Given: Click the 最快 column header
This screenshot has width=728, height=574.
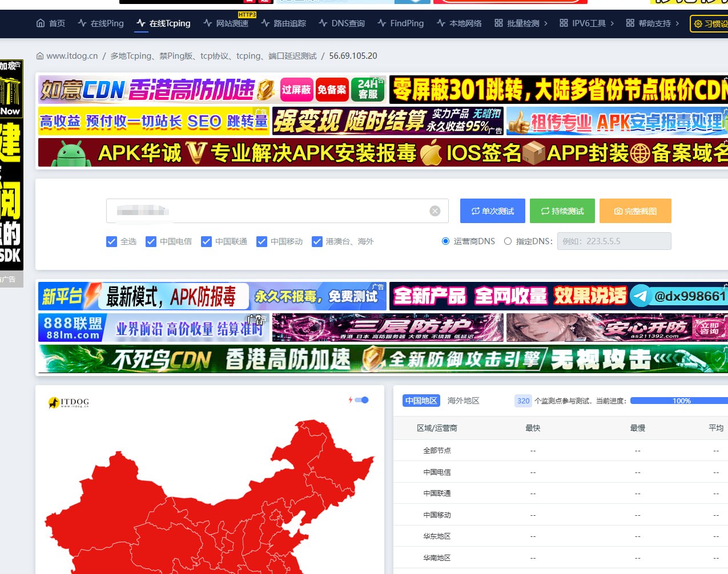Looking at the screenshot, I should 533,428.
